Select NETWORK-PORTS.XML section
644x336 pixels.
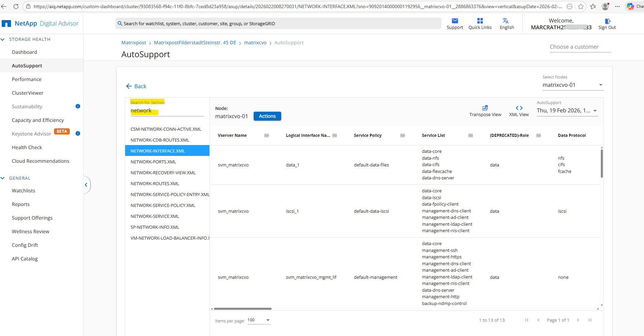(153, 162)
